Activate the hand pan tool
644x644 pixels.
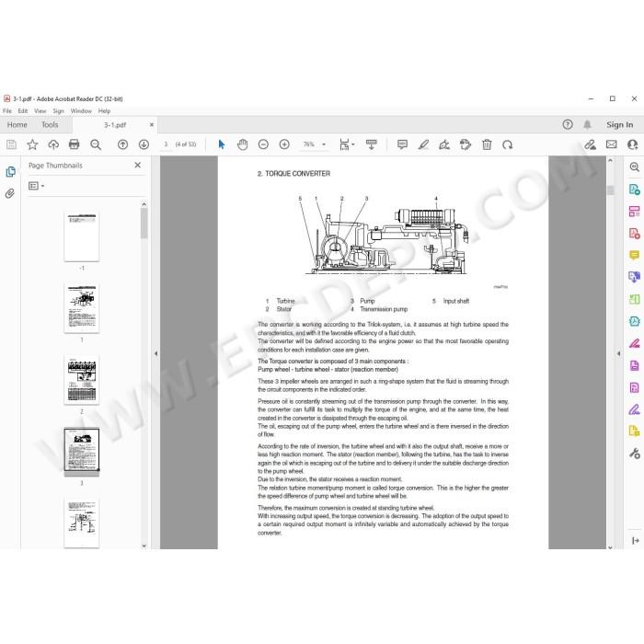tap(242, 144)
